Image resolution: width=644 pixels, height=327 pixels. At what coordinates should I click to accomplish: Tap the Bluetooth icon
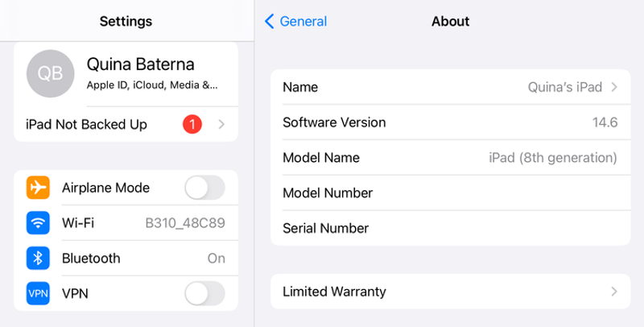click(38, 259)
